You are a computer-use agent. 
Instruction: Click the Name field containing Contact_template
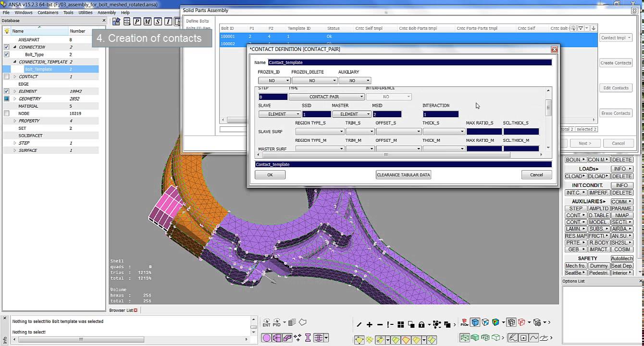409,62
